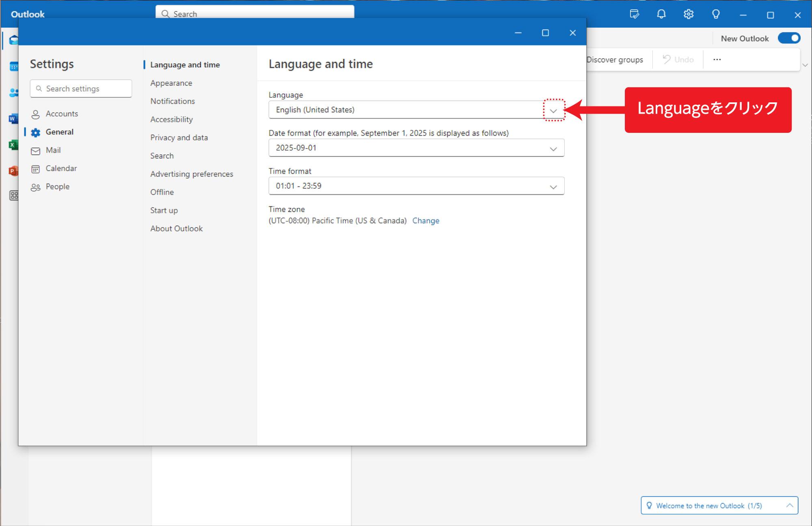The width and height of the screenshot is (812, 526).
Task: Expand the Language dropdown
Action: pyautogui.click(x=553, y=110)
